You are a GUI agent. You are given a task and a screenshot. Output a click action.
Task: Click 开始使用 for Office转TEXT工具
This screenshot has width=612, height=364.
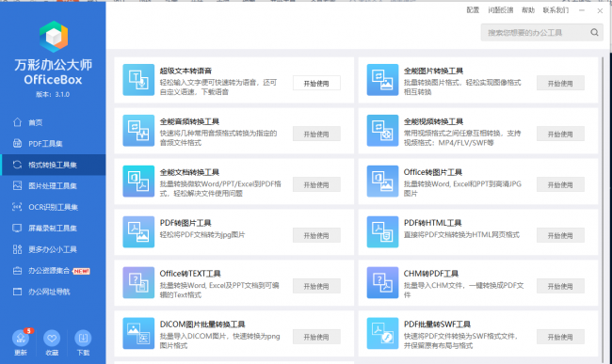pyautogui.click(x=316, y=286)
